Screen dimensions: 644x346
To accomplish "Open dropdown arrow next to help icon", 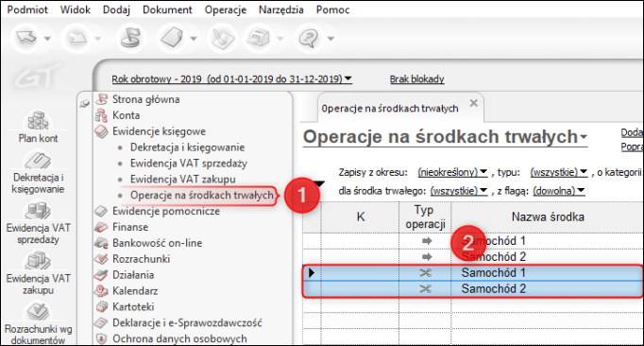I will 330,39.
